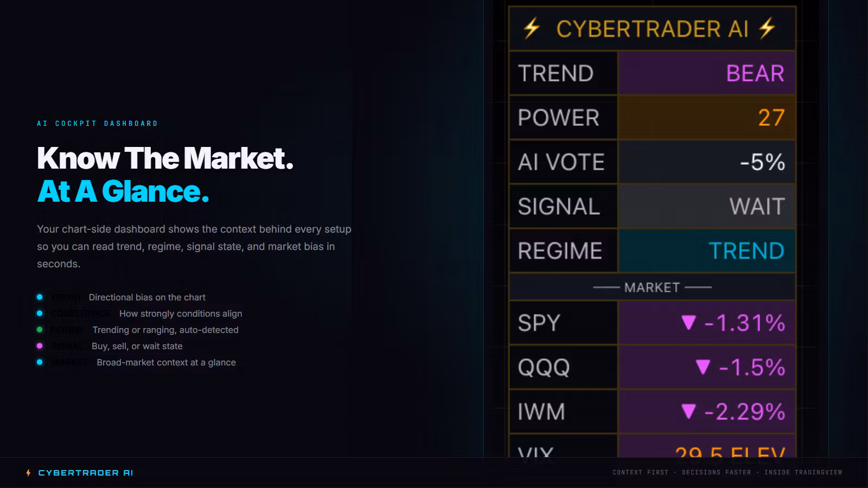This screenshot has height=488, width=868.
Task: Click the footer CyberTrader AI lightning logo
Action: [x=28, y=473]
